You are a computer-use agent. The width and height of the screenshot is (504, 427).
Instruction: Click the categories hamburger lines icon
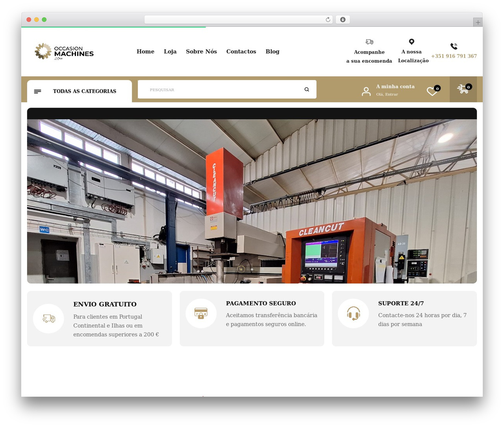(x=38, y=91)
